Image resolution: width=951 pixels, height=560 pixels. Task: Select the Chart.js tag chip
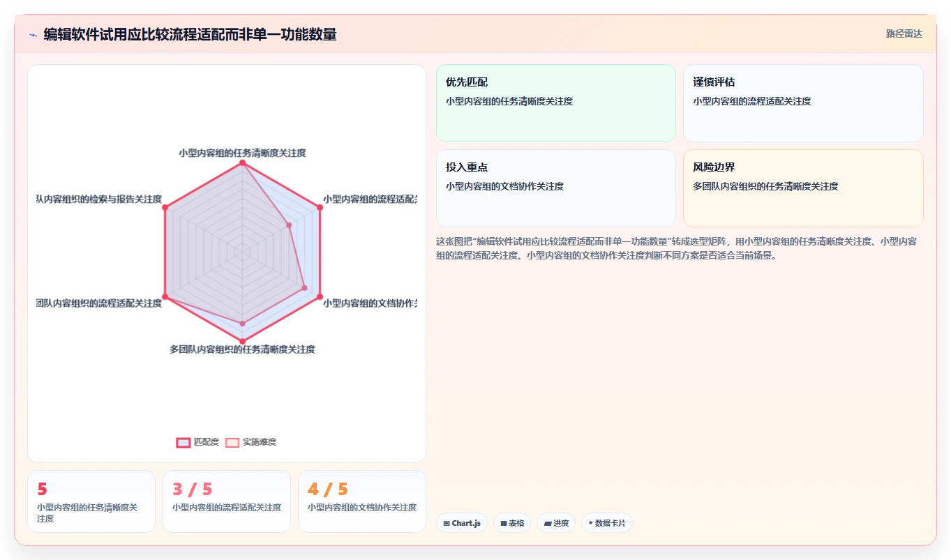[462, 523]
